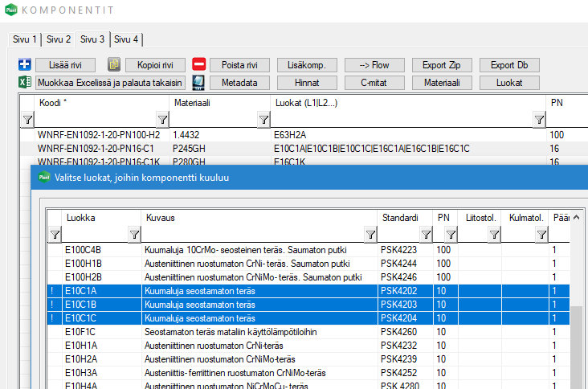Click the copy icon next to Kopioi rivi

[114, 65]
